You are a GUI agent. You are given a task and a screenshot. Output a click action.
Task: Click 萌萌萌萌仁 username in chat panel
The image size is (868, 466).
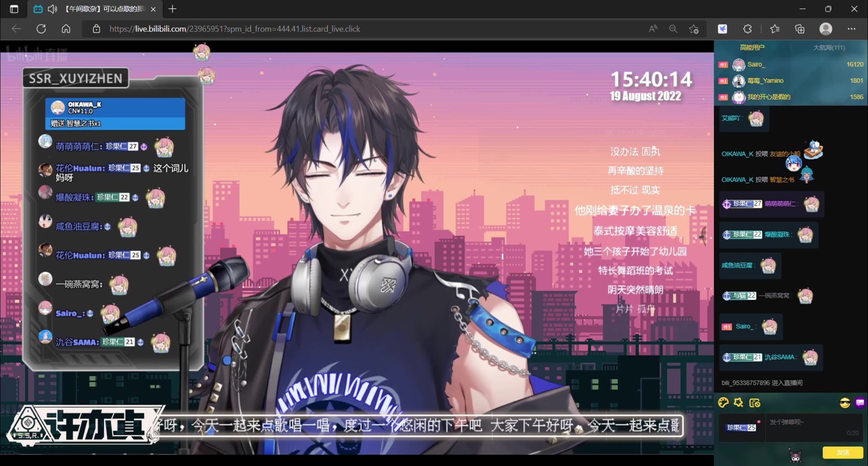point(780,204)
